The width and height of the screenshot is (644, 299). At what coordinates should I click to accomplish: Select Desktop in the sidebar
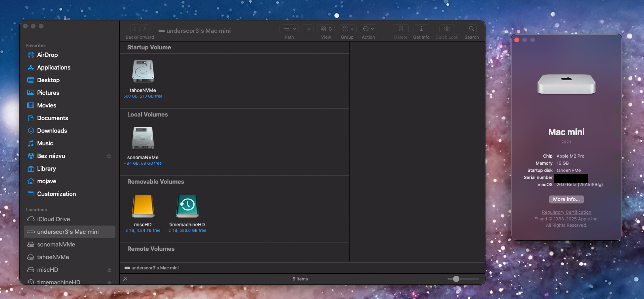coord(70,80)
